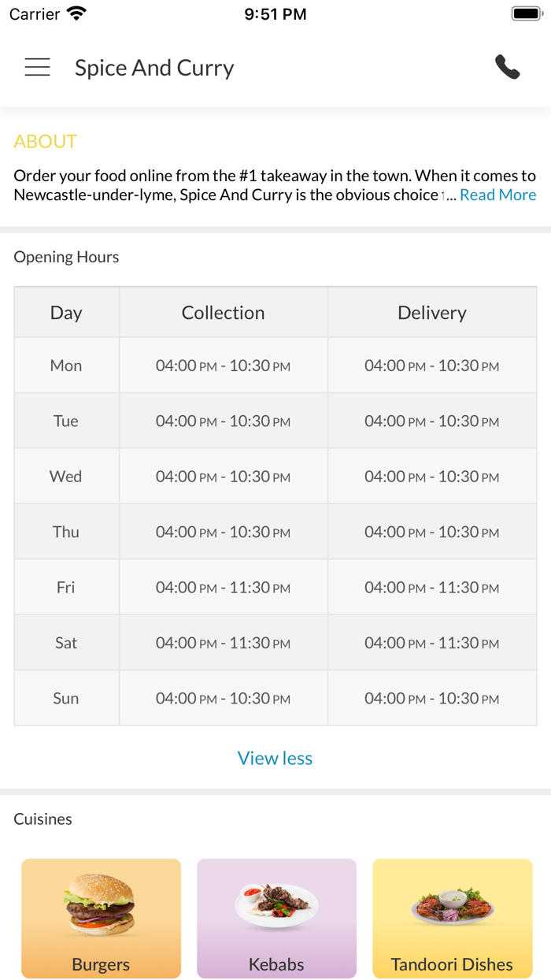Tap the Day column header
The image size is (551, 980).
pos(66,313)
